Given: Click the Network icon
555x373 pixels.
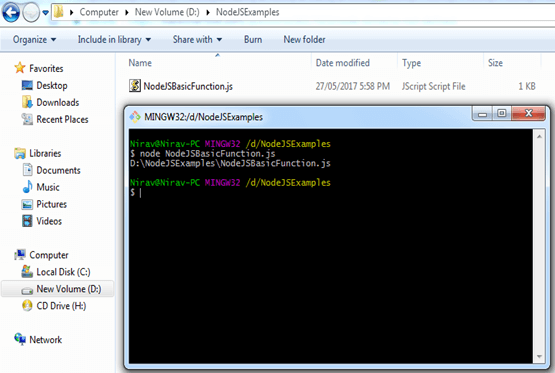Looking at the screenshot, I should click(20, 339).
